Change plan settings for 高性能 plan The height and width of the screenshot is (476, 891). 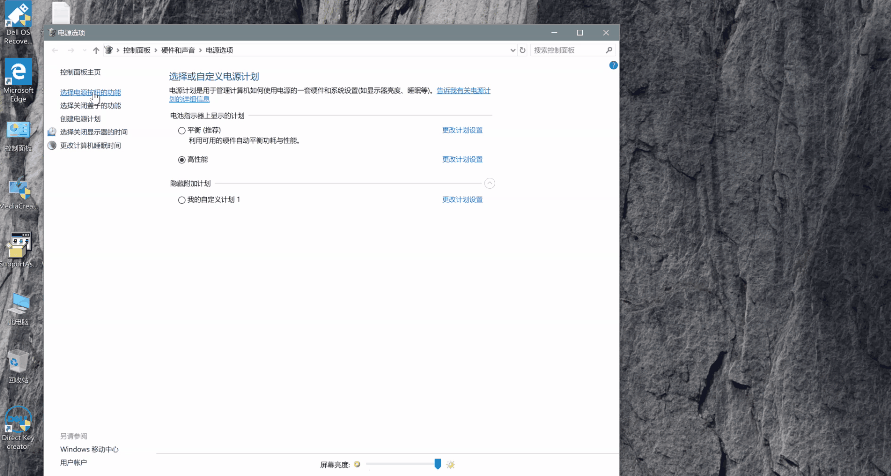[x=463, y=160]
